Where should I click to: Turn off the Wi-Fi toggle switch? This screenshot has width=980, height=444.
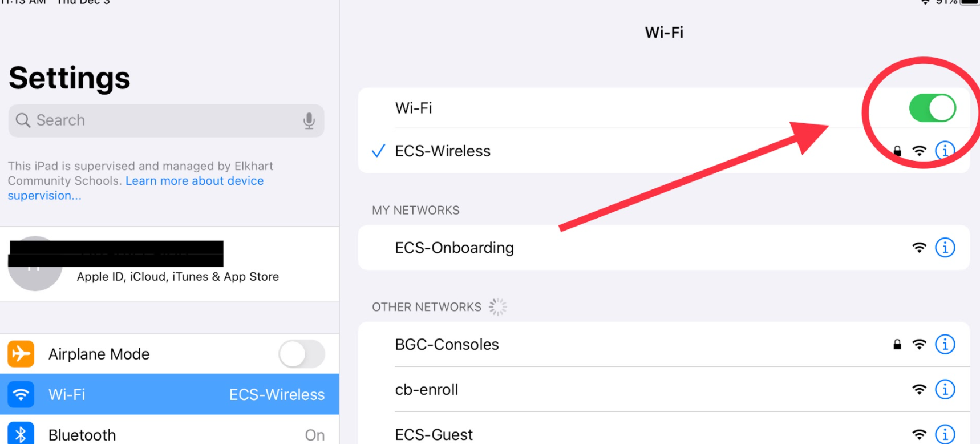click(x=933, y=108)
